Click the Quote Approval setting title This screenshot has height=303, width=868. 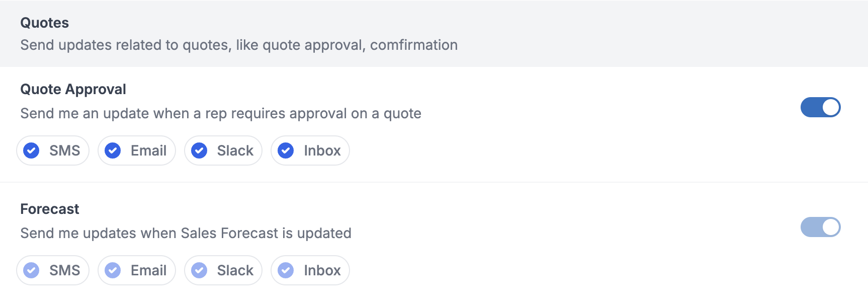coord(73,90)
